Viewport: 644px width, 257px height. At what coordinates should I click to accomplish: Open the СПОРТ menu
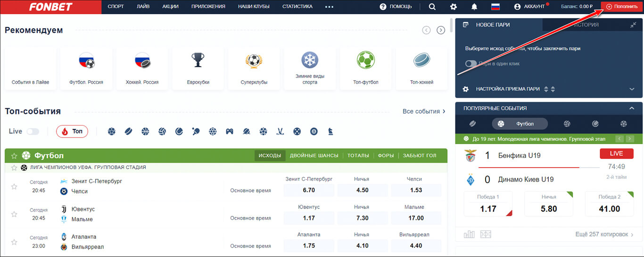tap(116, 7)
